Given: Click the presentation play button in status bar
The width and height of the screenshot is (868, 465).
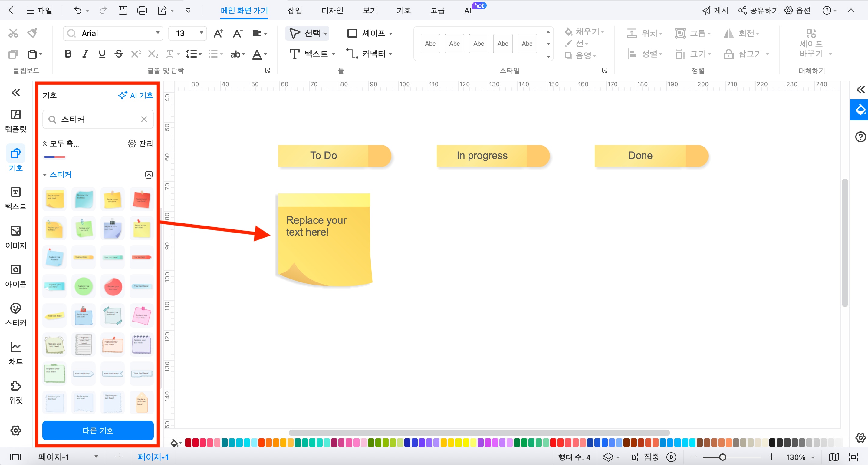Looking at the screenshot, I should pyautogui.click(x=671, y=457).
